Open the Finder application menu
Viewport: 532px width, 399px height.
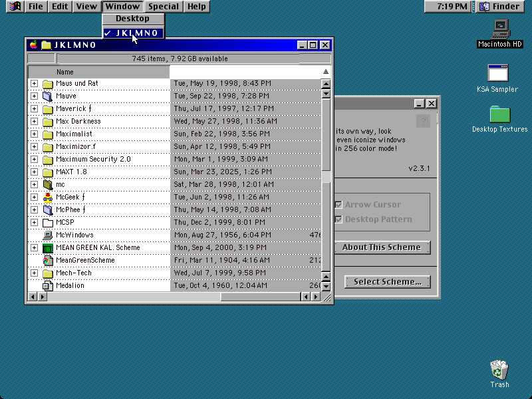(x=501, y=7)
